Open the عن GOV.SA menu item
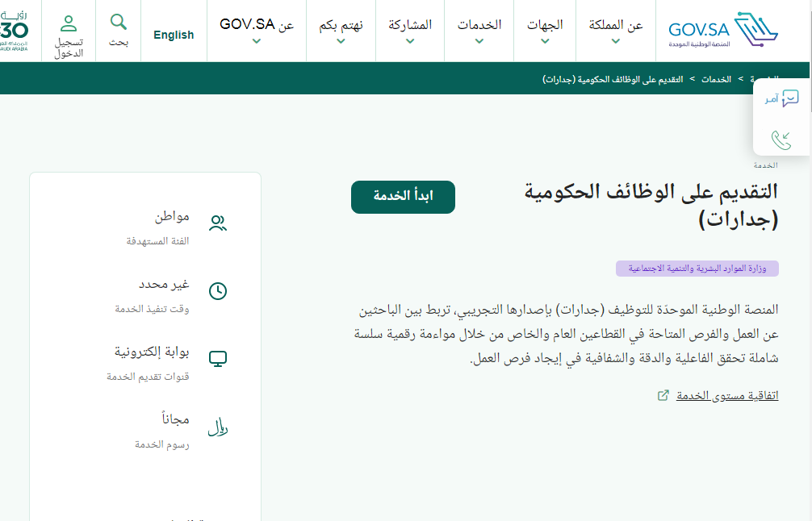The height and width of the screenshot is (521, 812). pos(257,24)
